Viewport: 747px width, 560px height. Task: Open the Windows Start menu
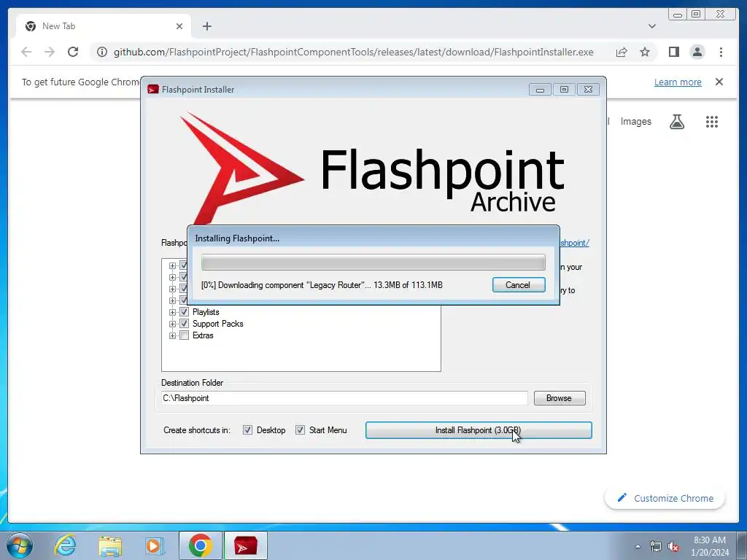coord(19,545)
